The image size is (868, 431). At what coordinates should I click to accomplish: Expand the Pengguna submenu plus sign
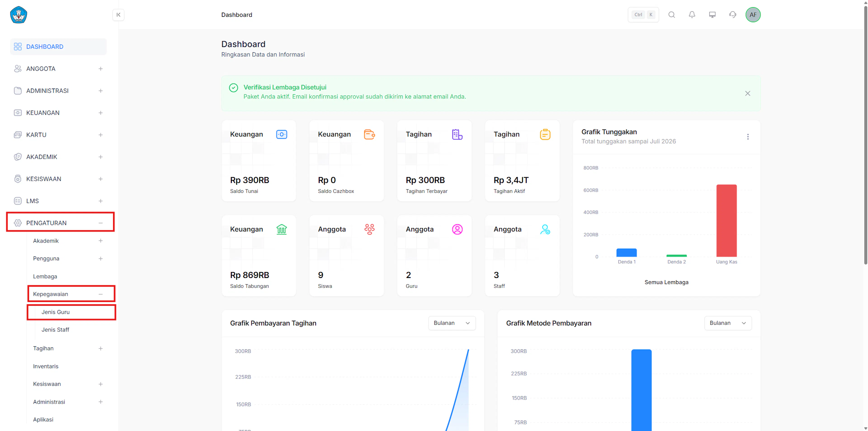click(100, 259)
